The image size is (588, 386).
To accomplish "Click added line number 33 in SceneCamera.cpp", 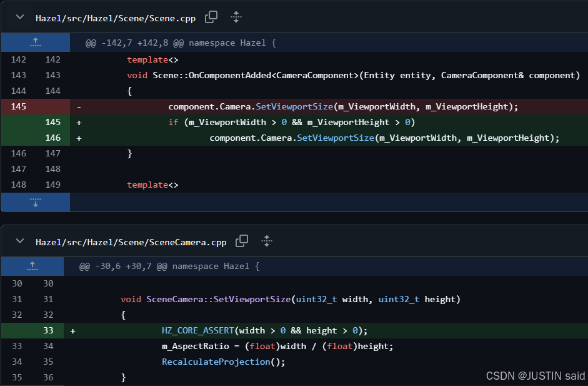I will click(48, 330).
